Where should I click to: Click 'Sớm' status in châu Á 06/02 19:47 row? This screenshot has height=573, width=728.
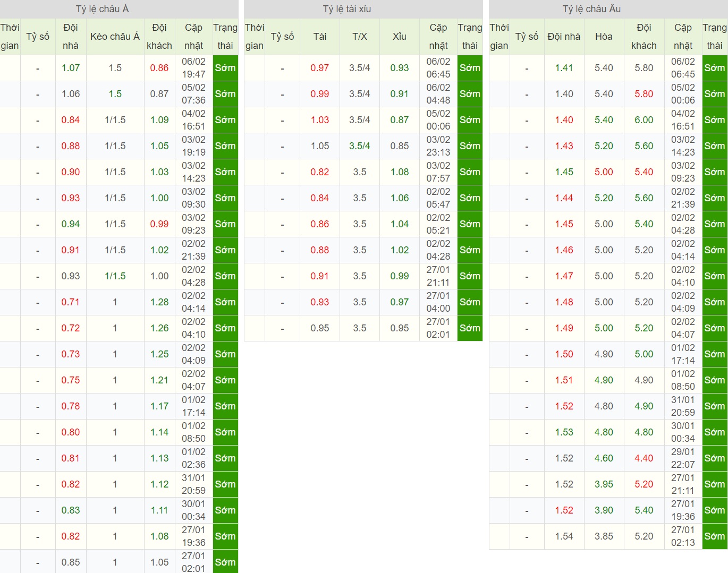[225, 68]
